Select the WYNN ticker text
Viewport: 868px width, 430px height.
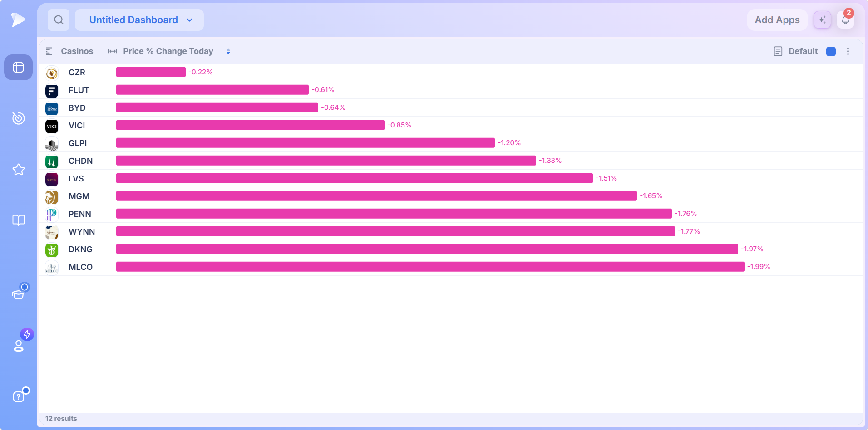click(x=82, y=232)
